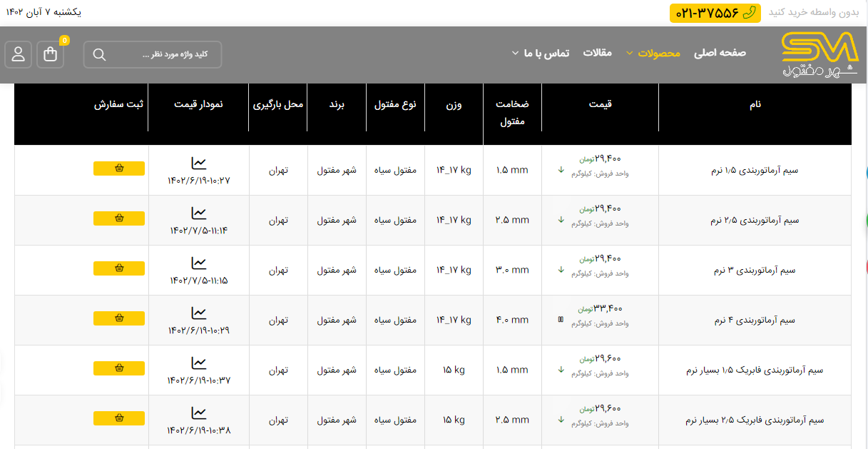Click the Shahr Maftool SM logo
The image size is (868, 449).
819,55
